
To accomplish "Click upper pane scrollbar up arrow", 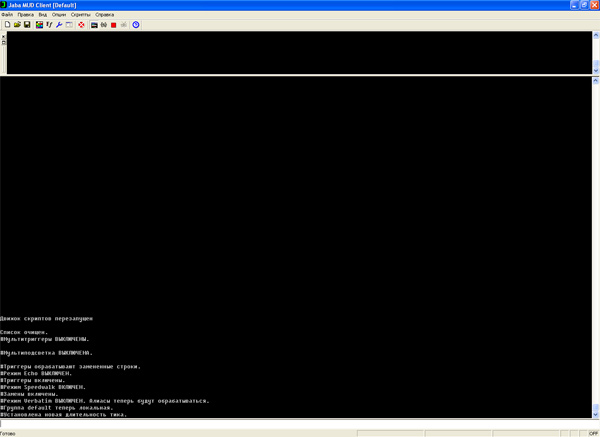I will click(x=596, y=35).
